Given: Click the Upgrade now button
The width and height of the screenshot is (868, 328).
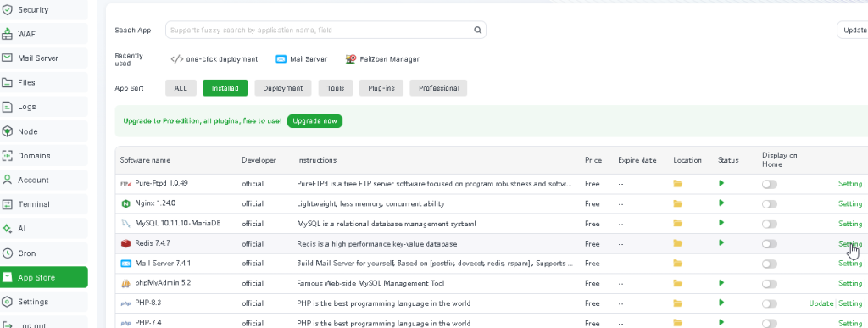Looking at the screenshot, I should tap(315, 120).
